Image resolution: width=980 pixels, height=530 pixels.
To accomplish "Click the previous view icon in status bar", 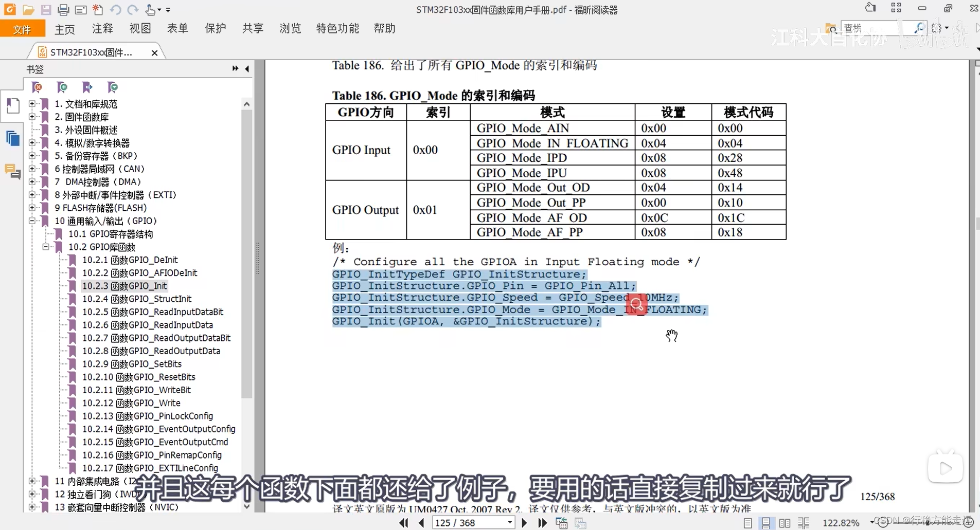I will pos(561,523).
